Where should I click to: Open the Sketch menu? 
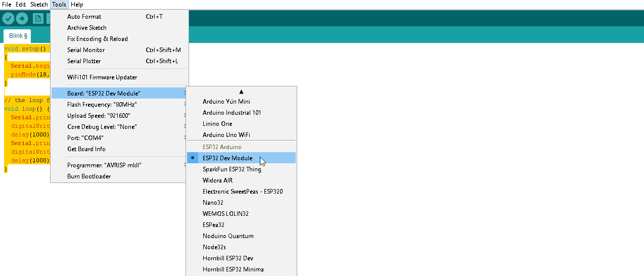[x=39, y=5]
